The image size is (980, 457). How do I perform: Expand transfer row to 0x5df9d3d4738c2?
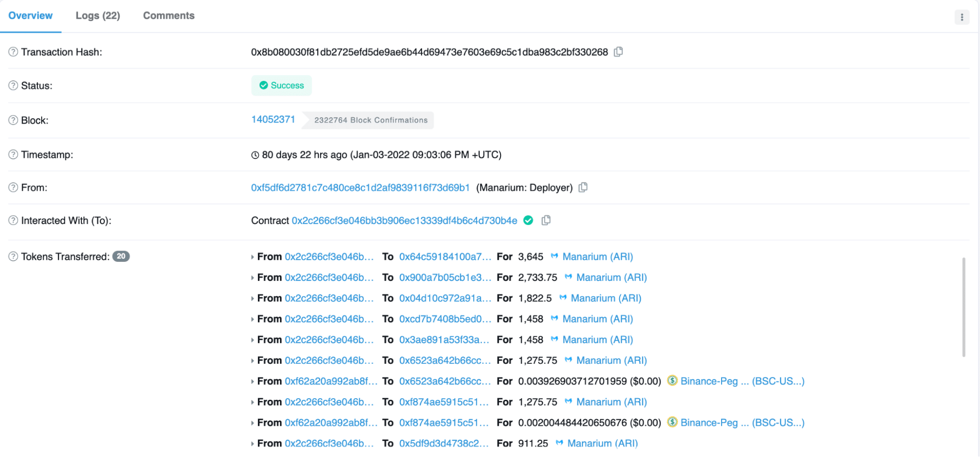(252, 444)
